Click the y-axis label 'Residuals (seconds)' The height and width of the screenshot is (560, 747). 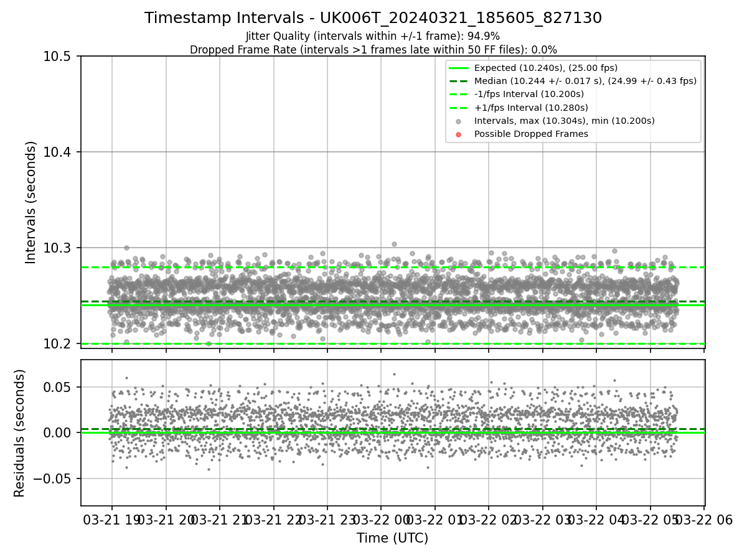tap(20, 433)
